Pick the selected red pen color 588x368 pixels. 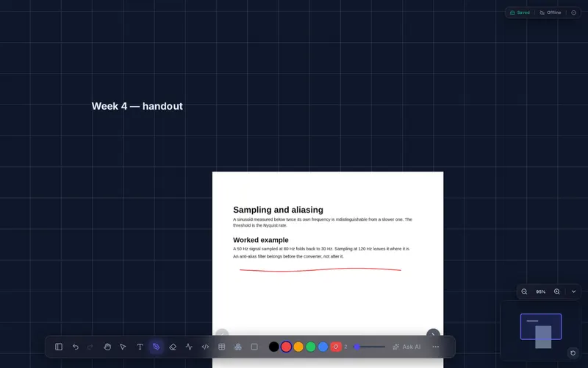[286, 347]
